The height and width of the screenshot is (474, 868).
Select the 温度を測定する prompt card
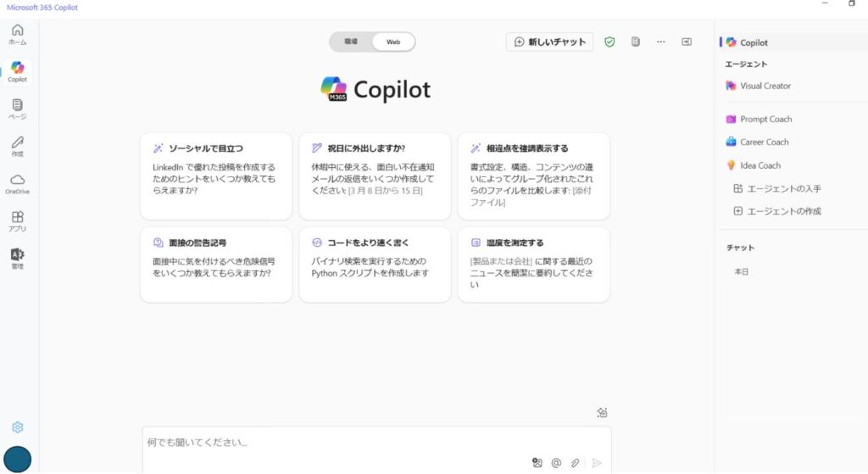tap(534, 265)
